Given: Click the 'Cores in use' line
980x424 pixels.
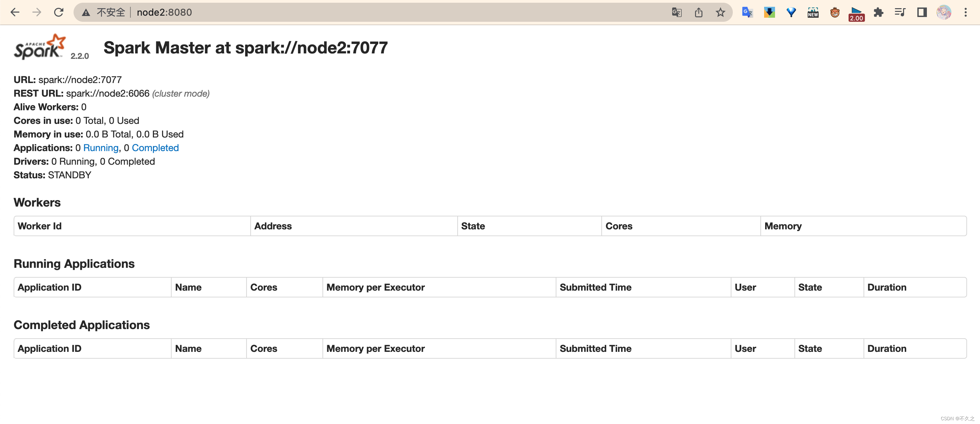Looking at the screenshot, I should pos(77,121).
